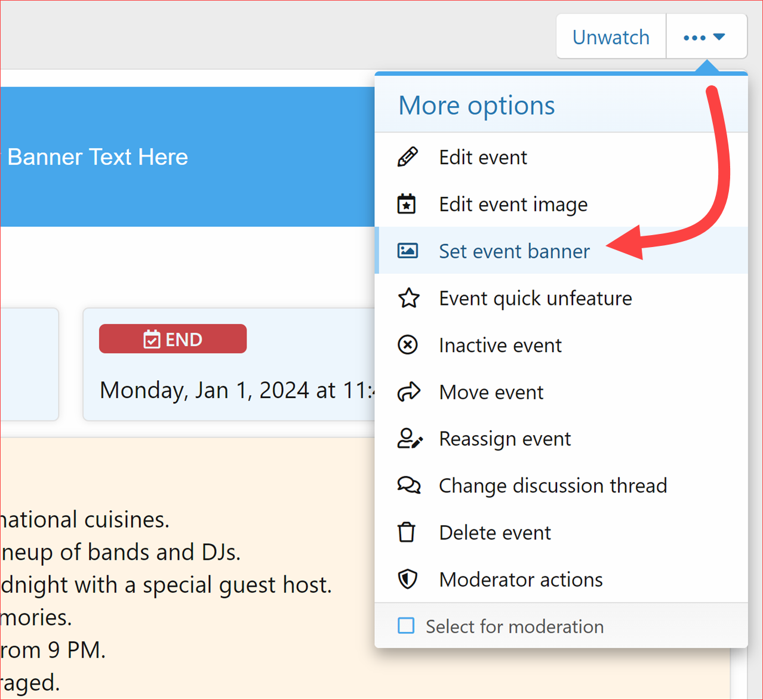Click the shield icon for Moderator actions
The height and width of the screenshot is (700, 763).
[408, 579]
